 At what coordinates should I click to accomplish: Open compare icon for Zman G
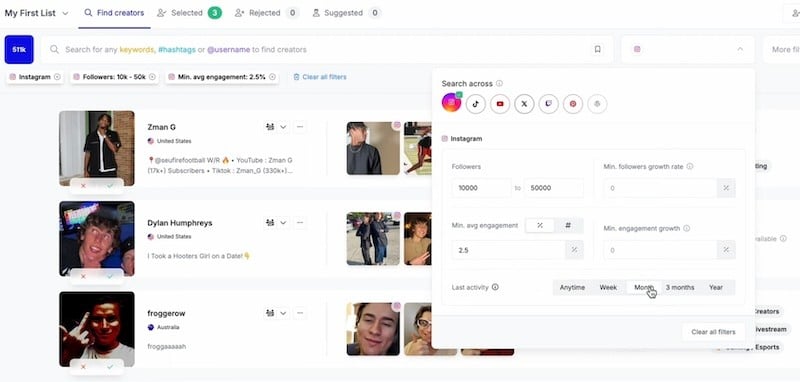pyautogui.click(x=270, y=127)
